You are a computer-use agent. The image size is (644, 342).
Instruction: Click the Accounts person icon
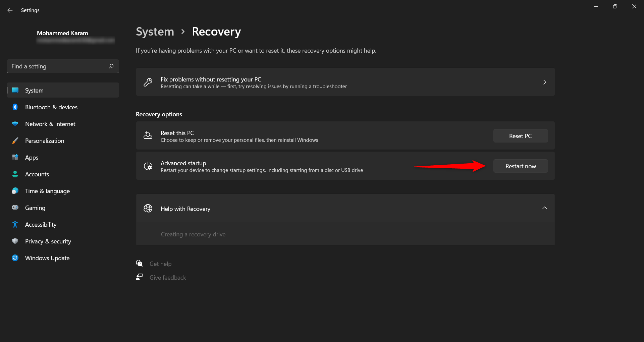15,174
